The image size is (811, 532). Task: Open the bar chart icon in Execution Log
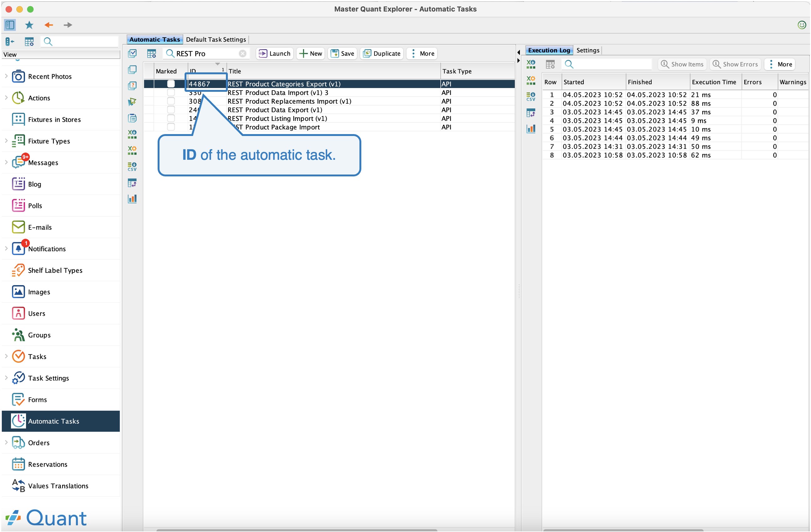531,129
